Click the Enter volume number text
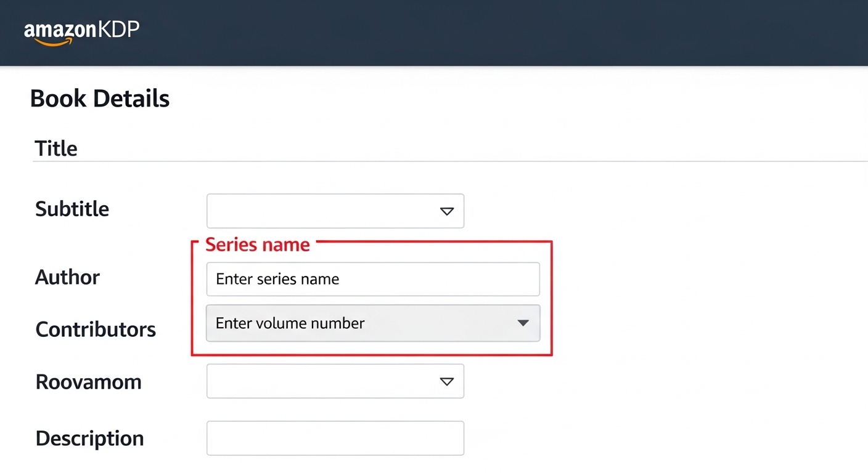Viewport: 868px width, 473px height. pyautogui.click(x=290, y=323)
